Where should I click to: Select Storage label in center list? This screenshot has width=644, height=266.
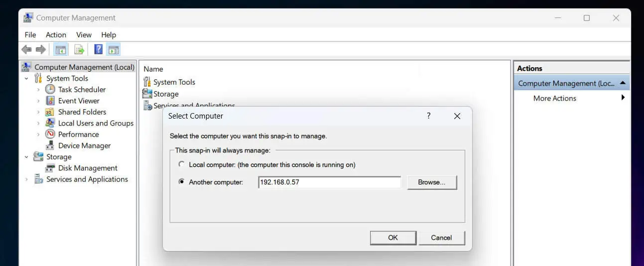(x=166, y=94)
